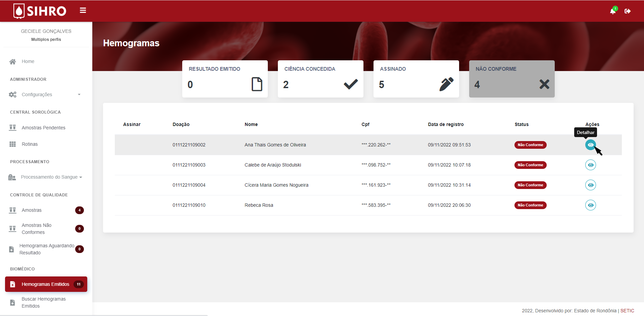644x316 pixels.
Task: Click donation number 0111221109004
Action: coord(189,185)
